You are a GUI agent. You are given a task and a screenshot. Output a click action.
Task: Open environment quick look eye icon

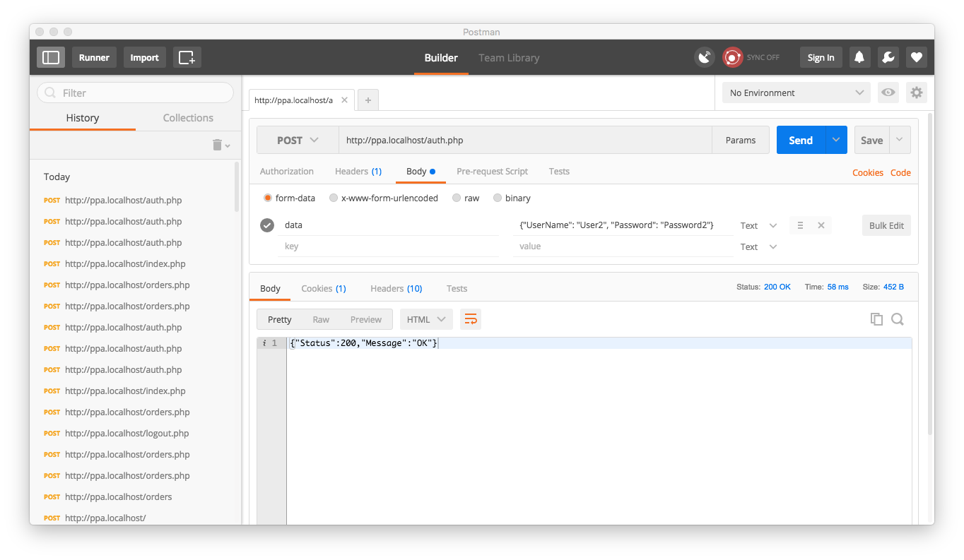point(888,93)
